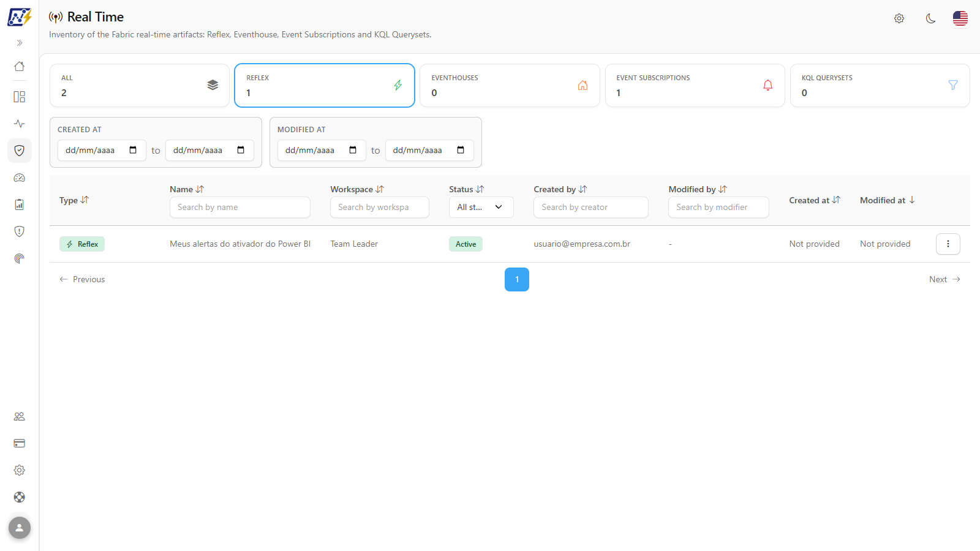The image size is (980, 551).
Task: Open the home icon in the sidebar
Action: click(20, 66)
